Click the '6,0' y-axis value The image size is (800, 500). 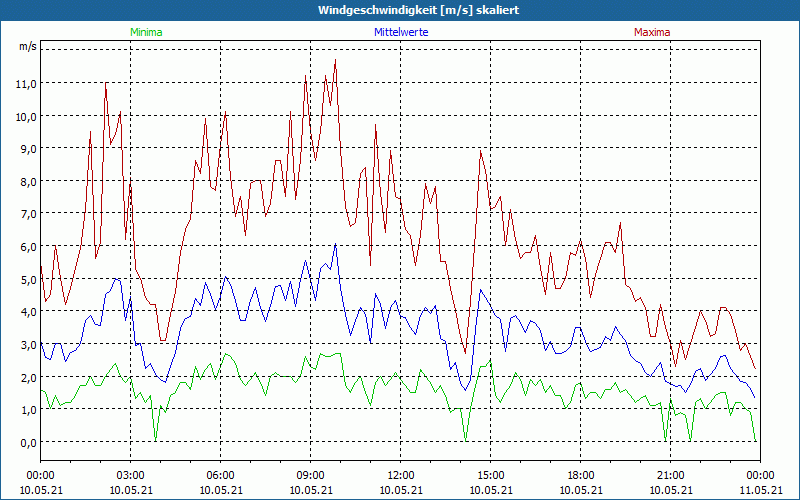pos(29,246)
